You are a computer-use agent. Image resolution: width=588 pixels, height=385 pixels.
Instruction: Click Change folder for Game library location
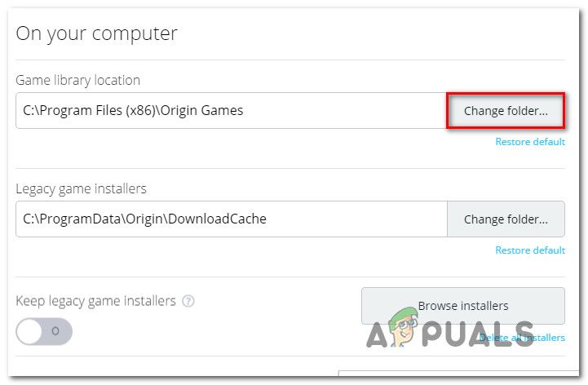(x=506, y=111)
